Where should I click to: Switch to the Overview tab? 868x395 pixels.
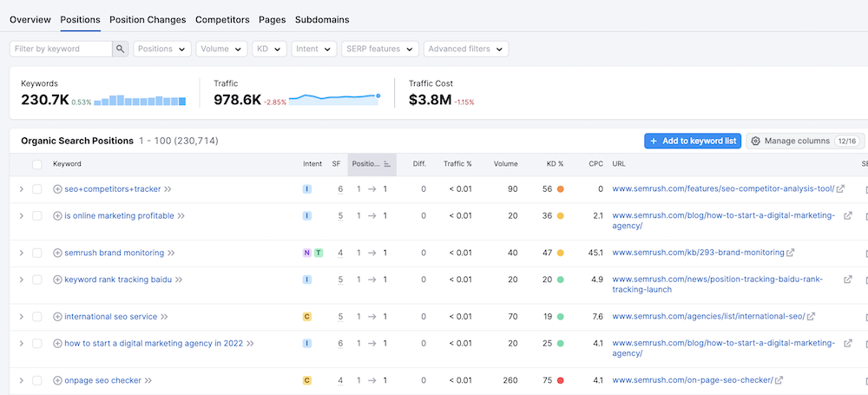click(x=30, y=19)
